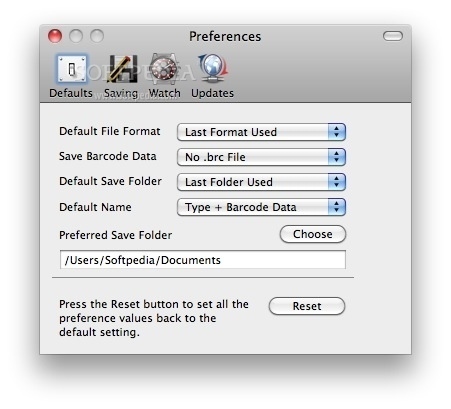Screen dimensions: 451x409
Task: Switch to the Saving tab label
Action: click(121, 93)
